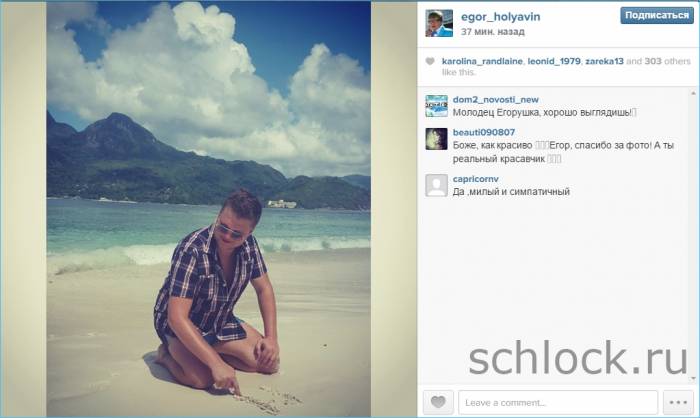Open beauti090807 commenter avatar
This screenshot has height=418, width=700.
(x=436, y=139)
